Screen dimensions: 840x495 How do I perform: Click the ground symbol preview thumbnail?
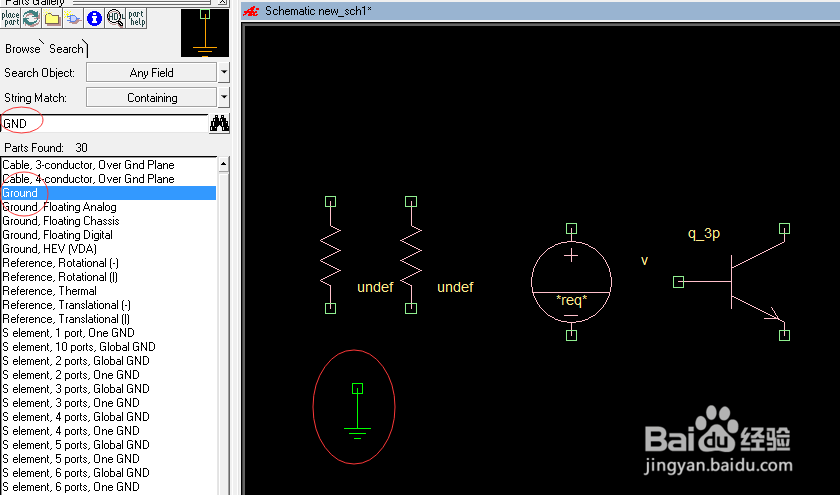point(205,33)
